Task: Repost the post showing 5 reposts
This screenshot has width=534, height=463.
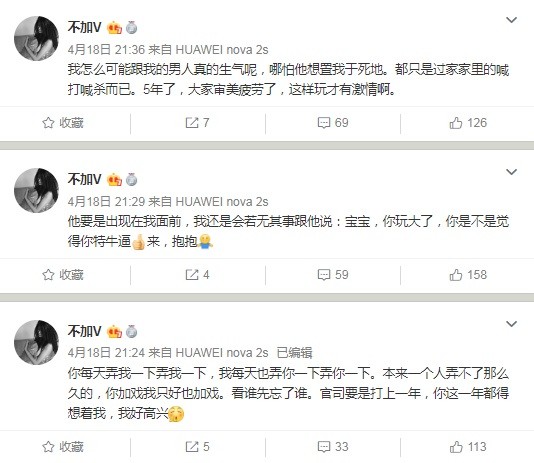Action: coord(197,447)
